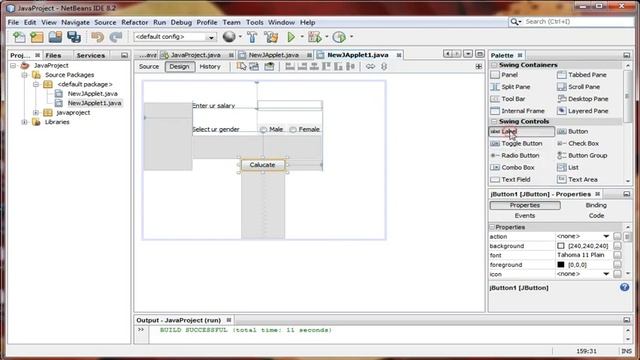Open the Tools menu

coord(254,22)
